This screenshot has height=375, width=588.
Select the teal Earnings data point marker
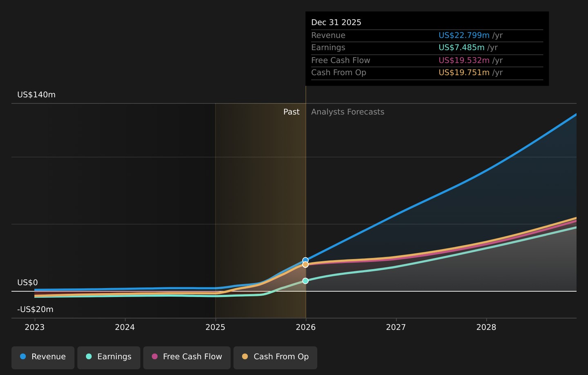tap(305, 281)
